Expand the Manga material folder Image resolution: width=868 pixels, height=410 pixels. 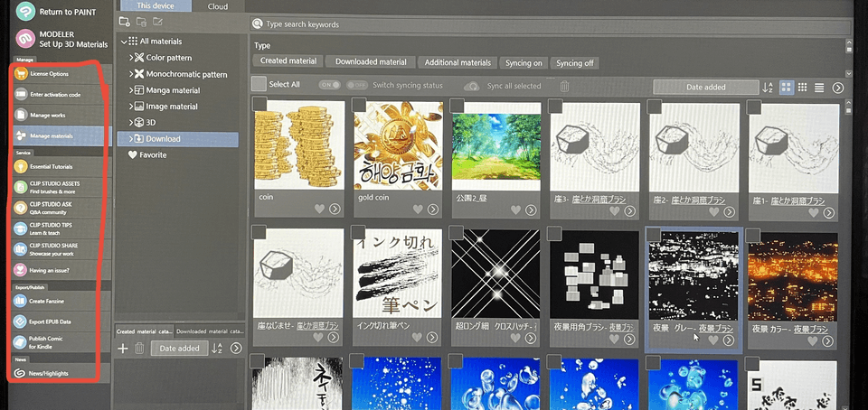[x=131, y=90]
